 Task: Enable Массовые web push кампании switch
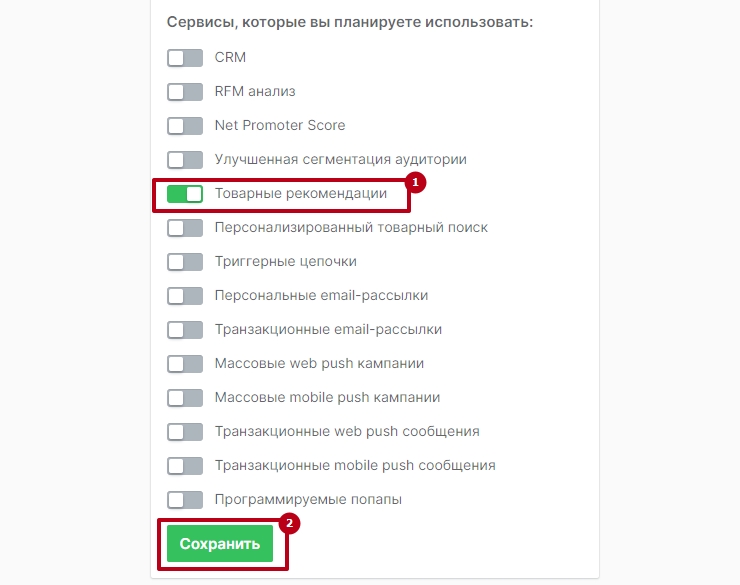(x=185, y=364)
